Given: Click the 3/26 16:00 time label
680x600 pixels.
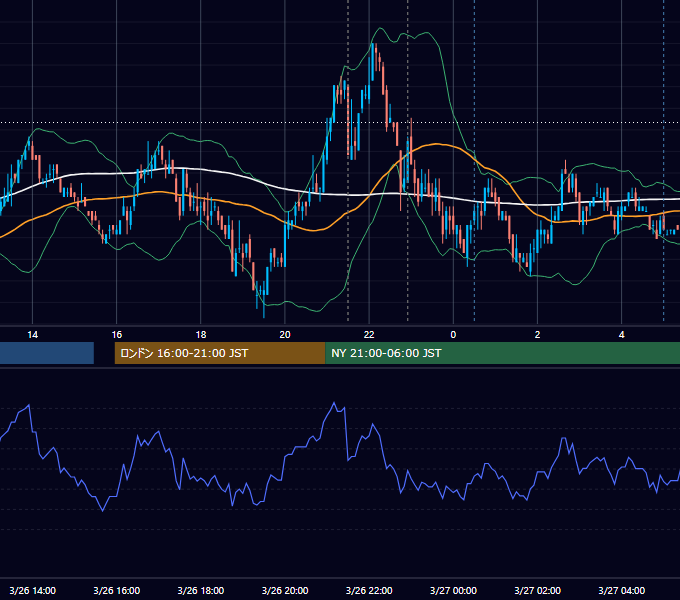Looking at the screenshot, I should pos(117,590).
